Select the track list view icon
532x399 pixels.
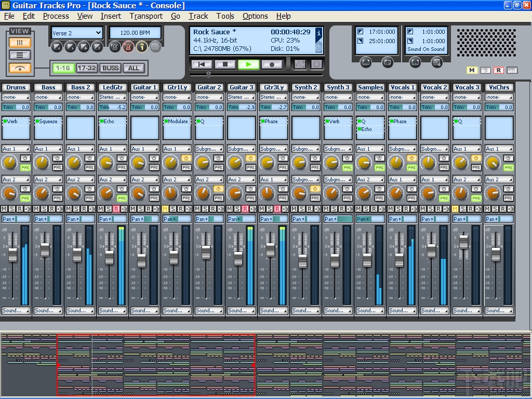pyautogui.click(x=20, y=55)
